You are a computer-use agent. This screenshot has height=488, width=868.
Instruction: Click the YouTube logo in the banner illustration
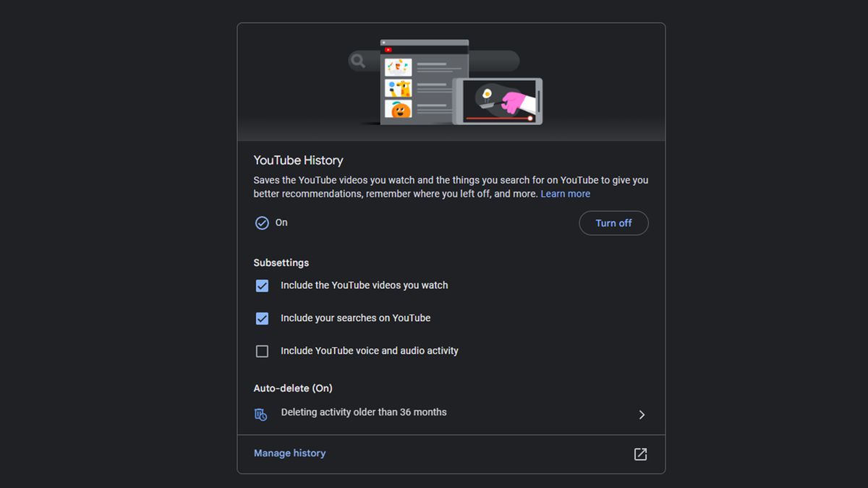[x=388, y=49]
